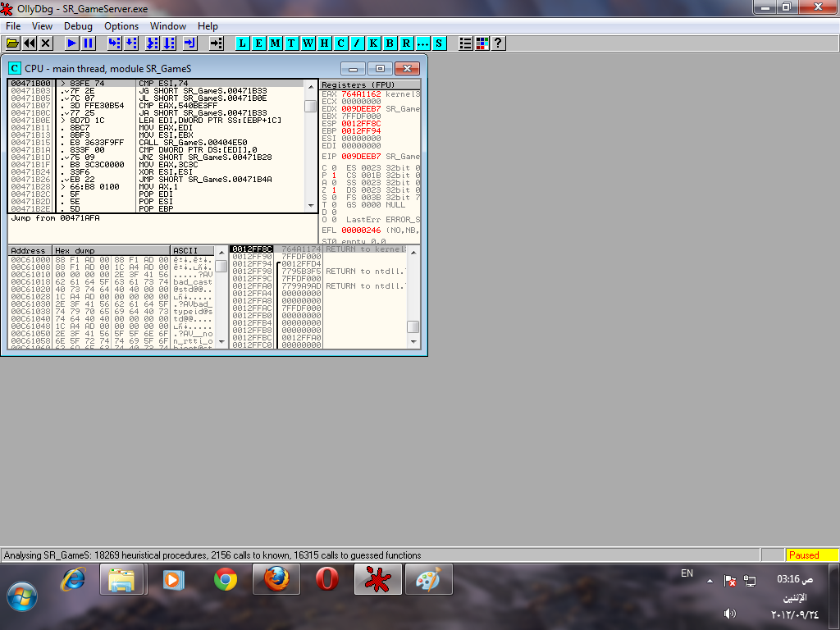Viewport: 840px width, 630px height.
Task: Open the Appearance color grid icon
Action: [x=482, y=43]
